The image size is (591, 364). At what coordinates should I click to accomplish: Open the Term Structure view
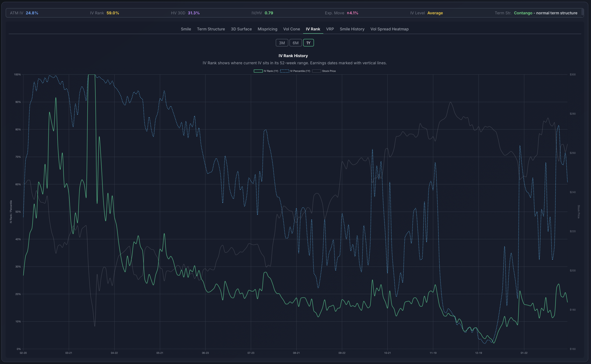tap(211, 29)
